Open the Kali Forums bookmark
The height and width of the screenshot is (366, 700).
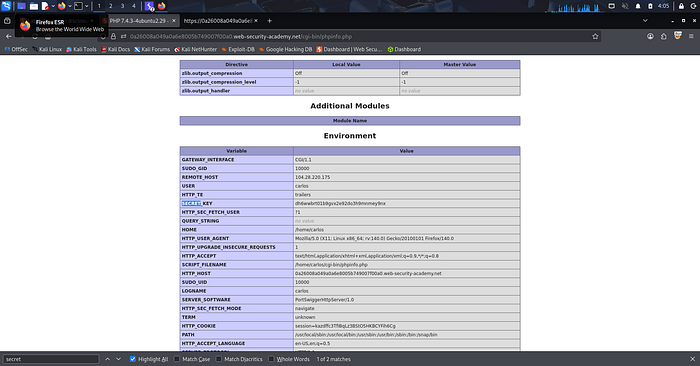152,49
